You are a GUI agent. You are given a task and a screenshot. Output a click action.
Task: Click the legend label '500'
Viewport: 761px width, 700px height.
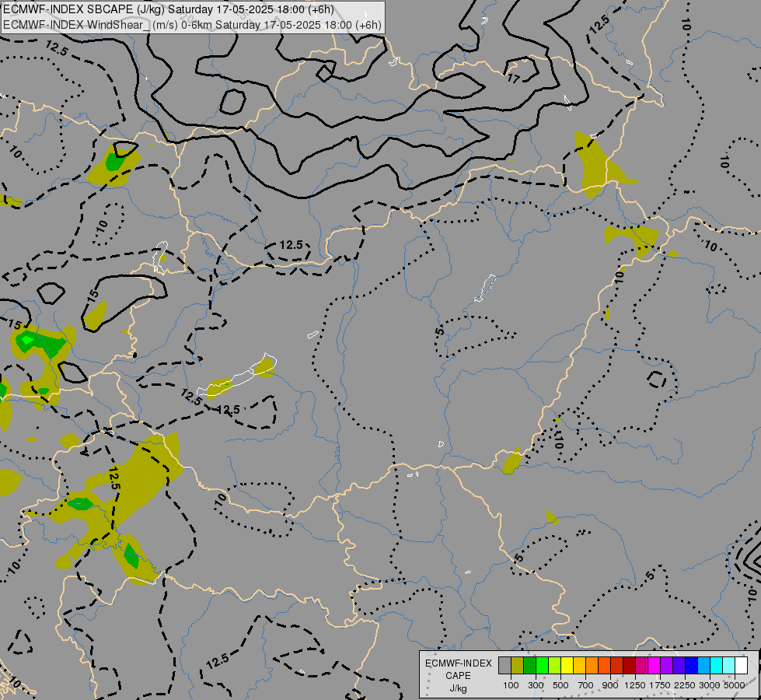pos(560,685)
